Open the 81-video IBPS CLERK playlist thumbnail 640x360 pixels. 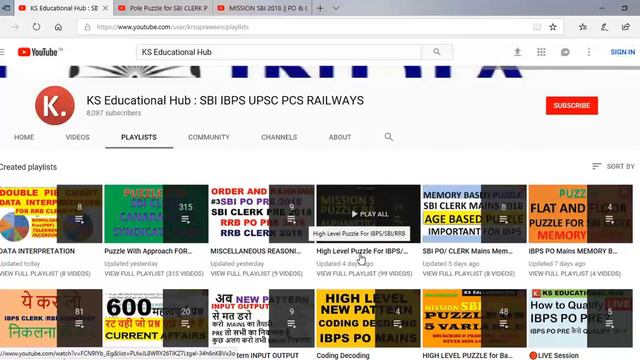pyautogui.click(x=51, y=318)
